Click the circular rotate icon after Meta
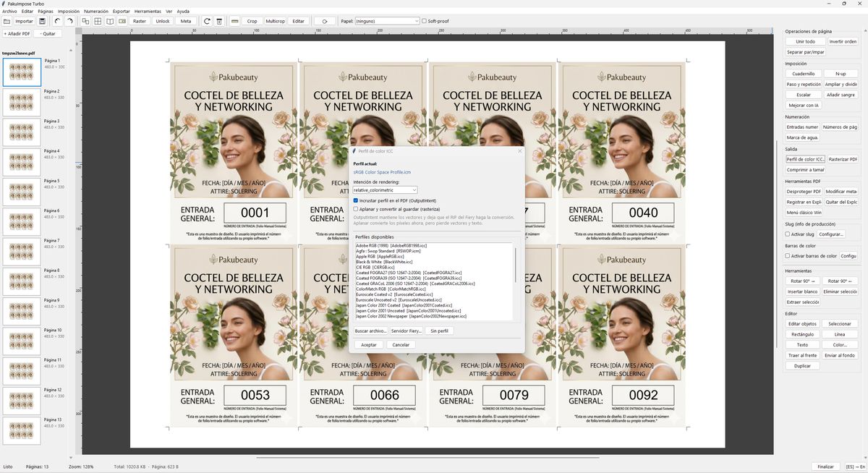Image resolution: width=868 pixels, height=473 pixels. pyautogui.click(x=208, y=21)
